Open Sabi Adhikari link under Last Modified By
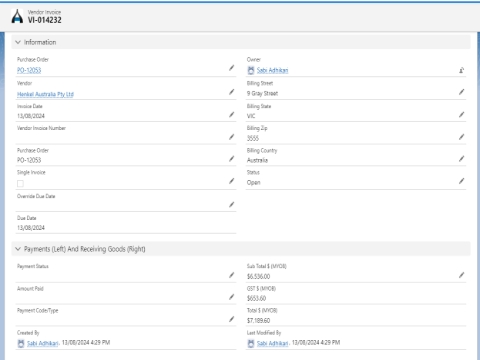Viewport: 480px width, 360px height. 272,343
